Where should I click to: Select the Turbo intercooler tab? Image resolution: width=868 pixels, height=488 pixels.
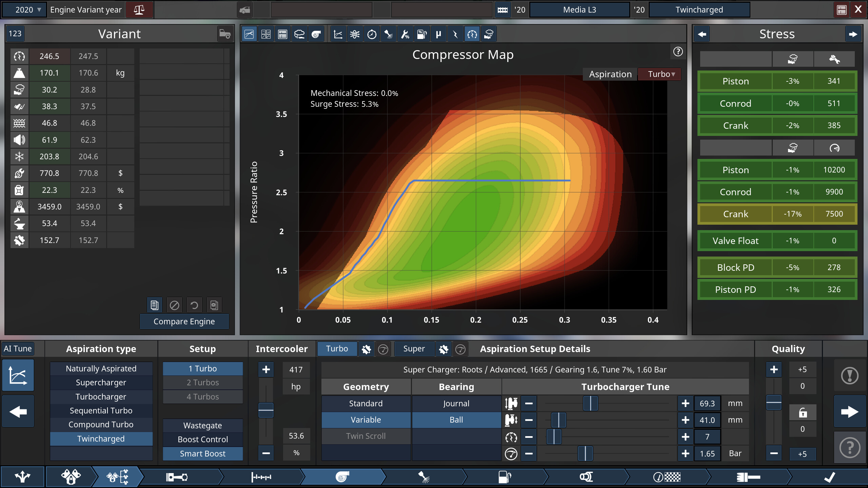click(x=337, y=348)
